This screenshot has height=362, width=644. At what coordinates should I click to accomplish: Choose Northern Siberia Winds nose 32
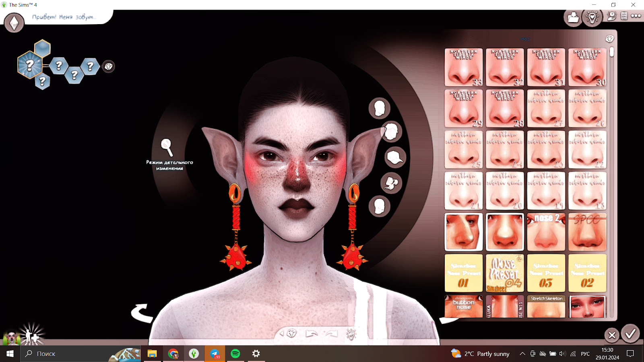[505, 67]
